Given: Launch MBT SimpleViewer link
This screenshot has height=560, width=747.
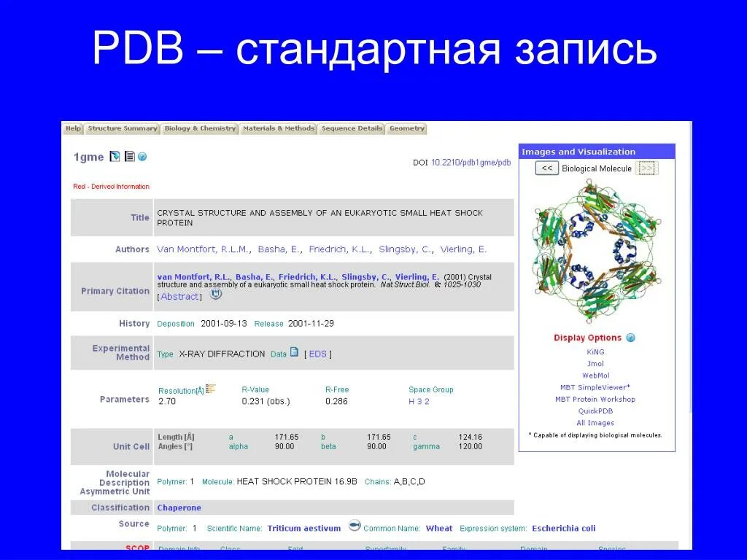Looking at the screenshot, I should pos(595,387).
